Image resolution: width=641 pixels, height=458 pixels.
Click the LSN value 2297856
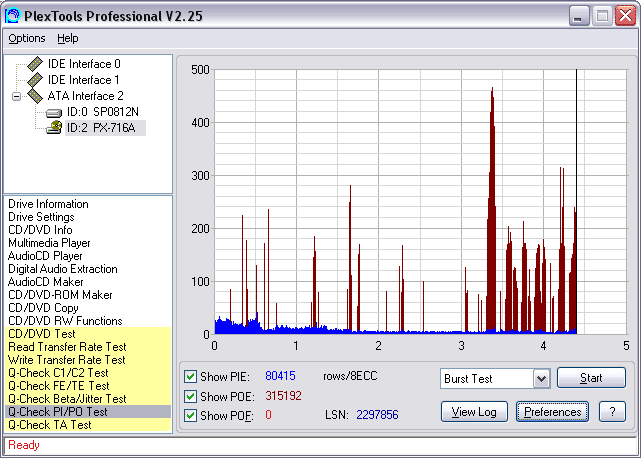[377, 415]
